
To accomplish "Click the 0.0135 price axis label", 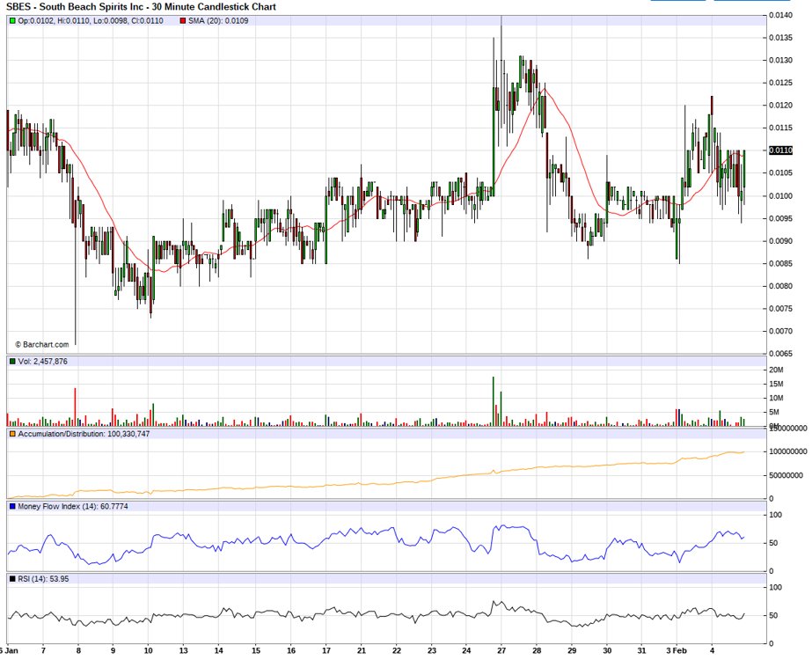I will (780, 38).
